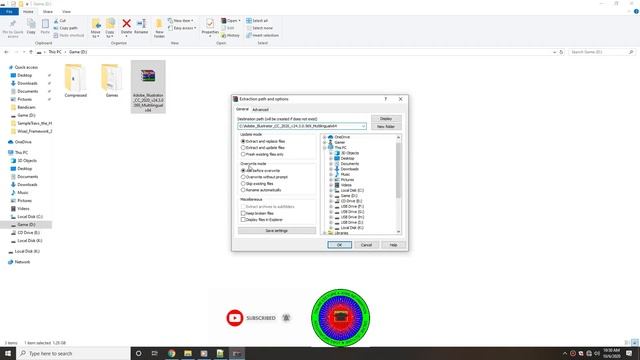This screenshot has height=360, width=640.
Task: Select the Adobe Illustrator RAR archive file
Action: click(x=148, y=87)
